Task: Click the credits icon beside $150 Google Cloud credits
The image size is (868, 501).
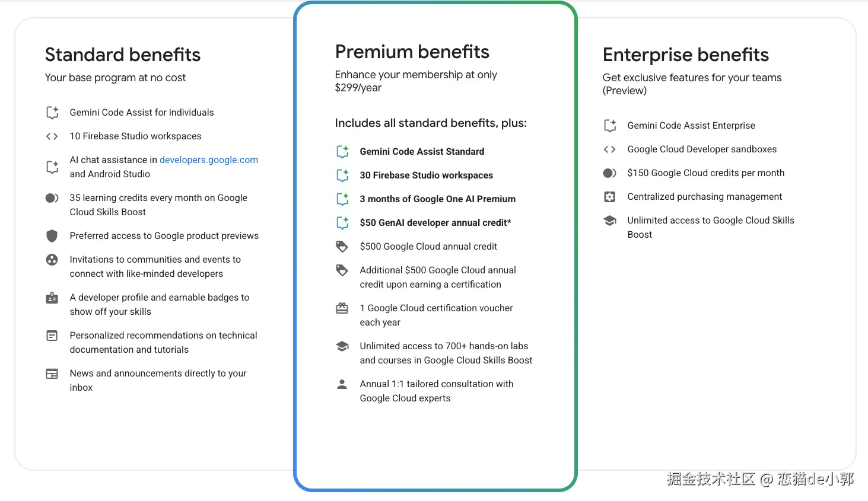Action: 609,173
